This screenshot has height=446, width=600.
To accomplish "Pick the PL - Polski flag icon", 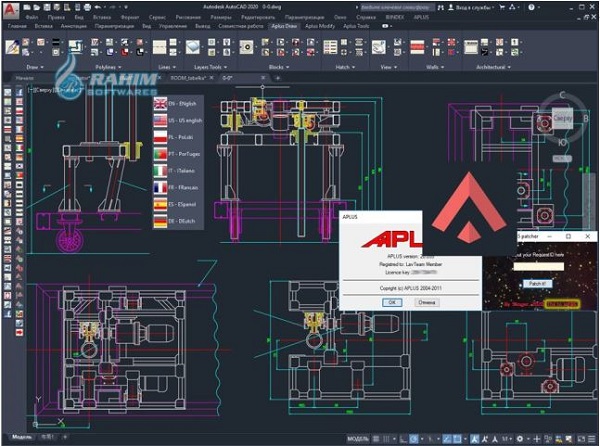I will 160,137.
